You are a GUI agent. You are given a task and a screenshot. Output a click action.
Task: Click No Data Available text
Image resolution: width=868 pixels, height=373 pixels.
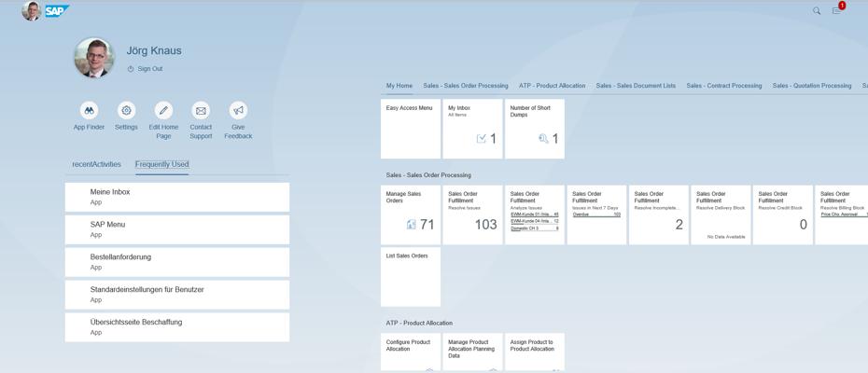pyautogui.click(x=726, y=237)
